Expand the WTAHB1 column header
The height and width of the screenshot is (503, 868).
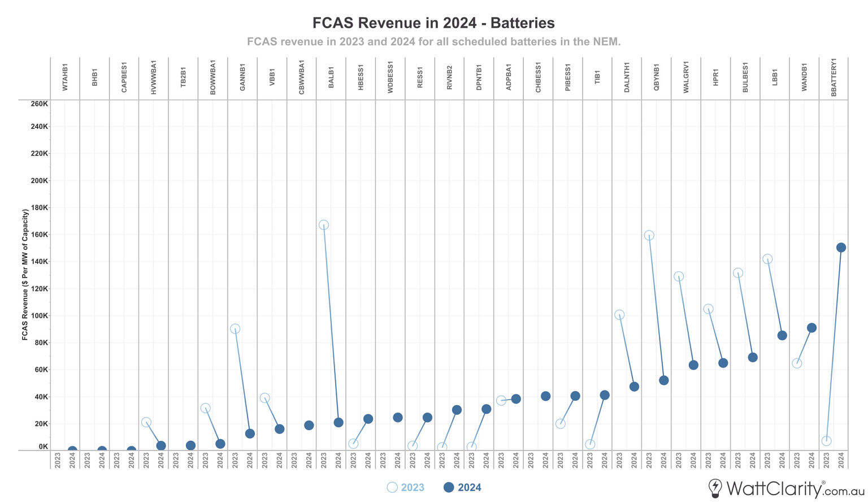tap(65, 76)
